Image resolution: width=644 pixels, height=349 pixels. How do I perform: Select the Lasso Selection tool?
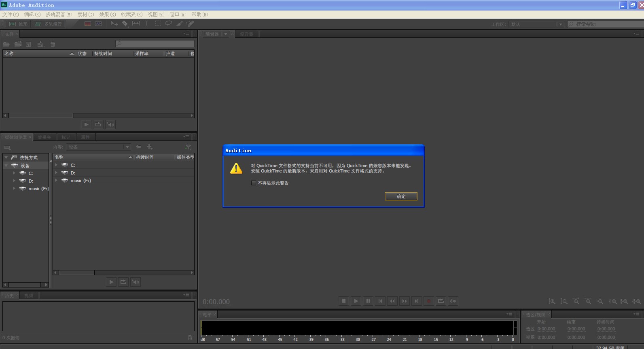169,24
